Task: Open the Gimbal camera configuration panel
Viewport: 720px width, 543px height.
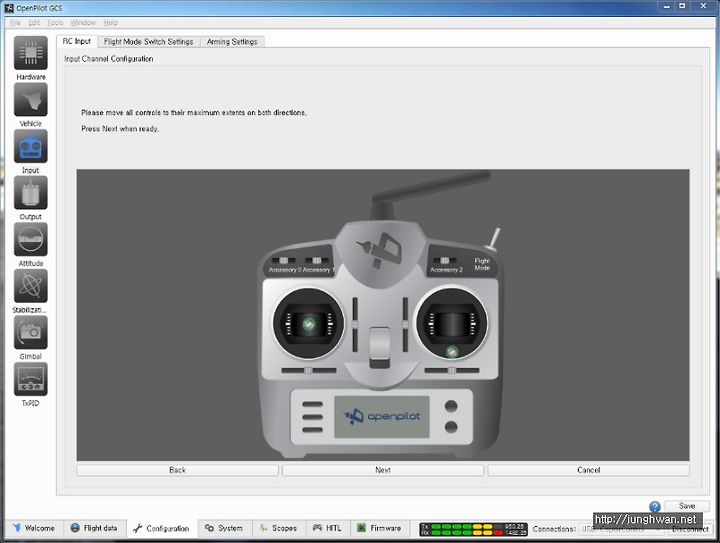Action: pyautogui.click(x=30, y=332)
